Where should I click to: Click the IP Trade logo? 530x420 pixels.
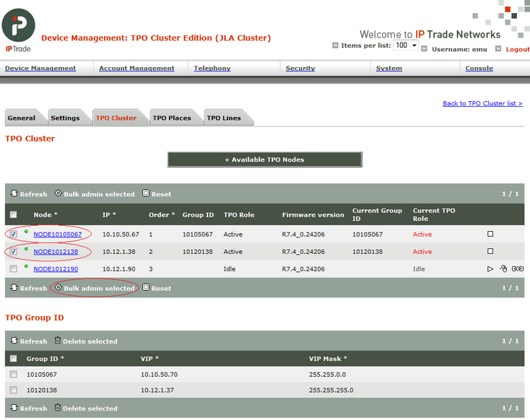(x=18, y=30)
